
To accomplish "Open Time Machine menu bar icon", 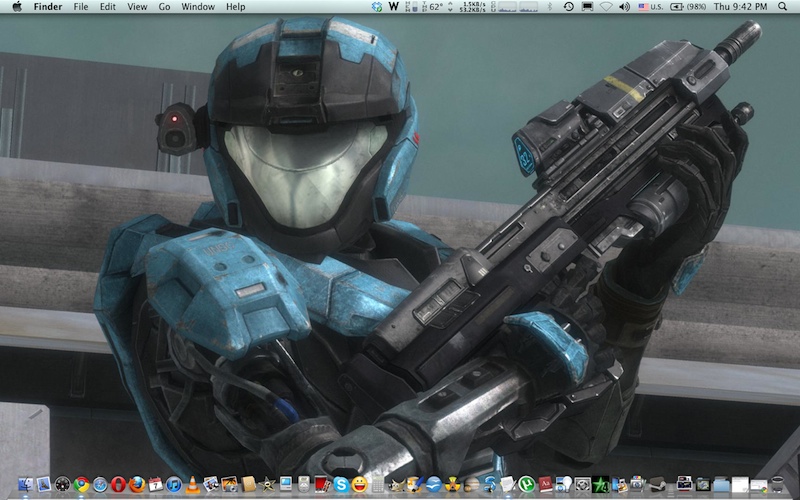I will tap(568, 7).
